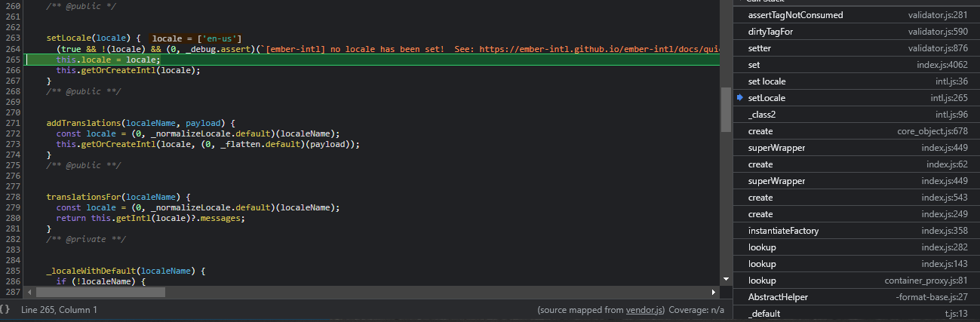Select the create frame at core_object.js:678
This screenshot has width=980, height=322.
(856, 131)
